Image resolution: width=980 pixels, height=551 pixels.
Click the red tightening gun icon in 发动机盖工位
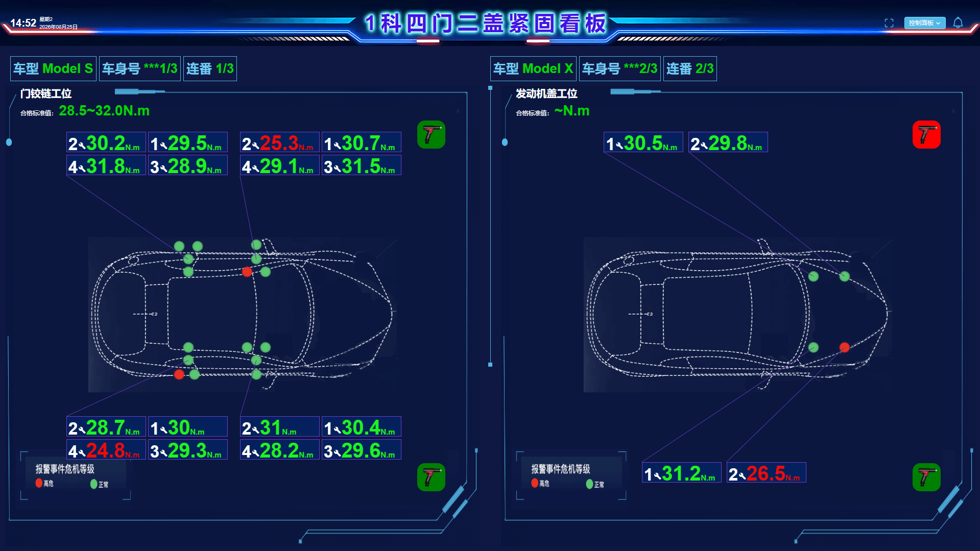click(926, 135)
